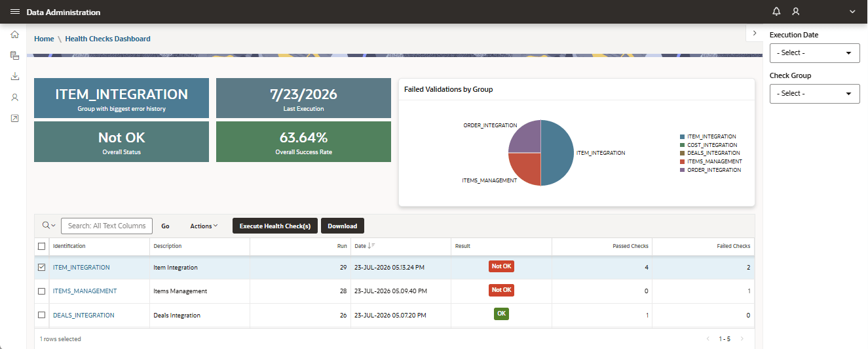The image size is (868, 349).
Task: Sort by Description column header
Action: (167, 246)
